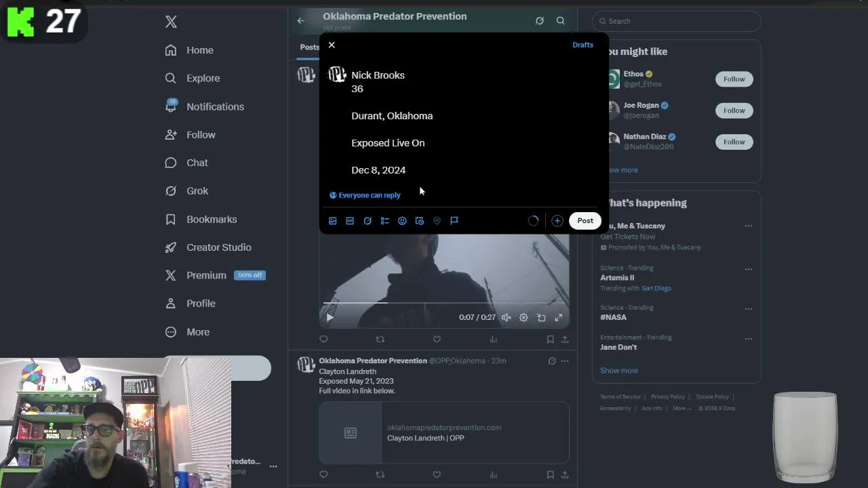The width and height of the screenshot is (868, 488).
Task: Unmute the video audio
Action: (x=506, y=317)
